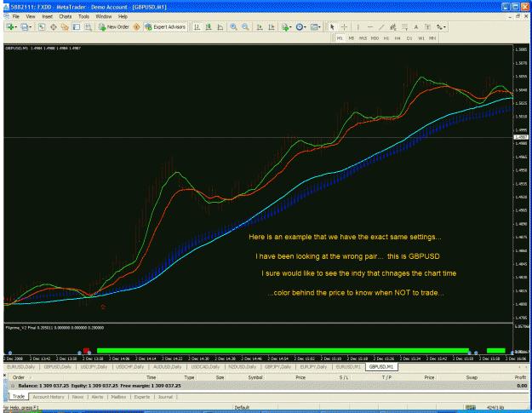
Task: Click the New Order button
Action: [x=114, y=26]
